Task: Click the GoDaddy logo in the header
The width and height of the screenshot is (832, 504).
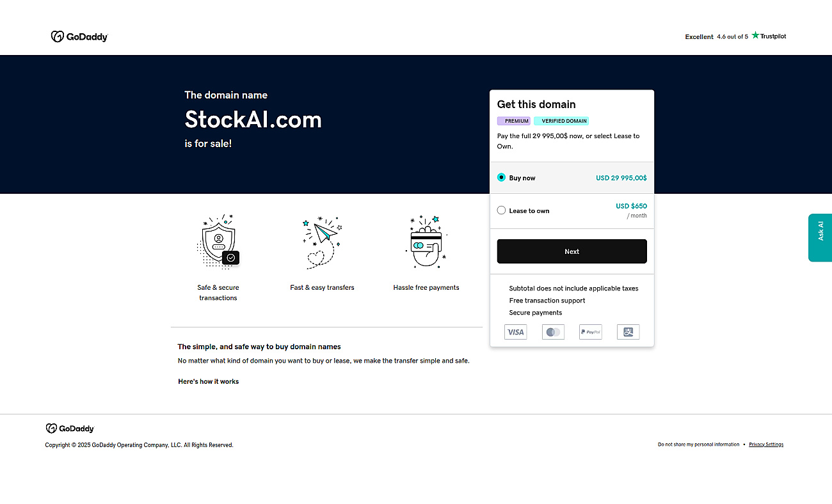Action: coord(79,36)
